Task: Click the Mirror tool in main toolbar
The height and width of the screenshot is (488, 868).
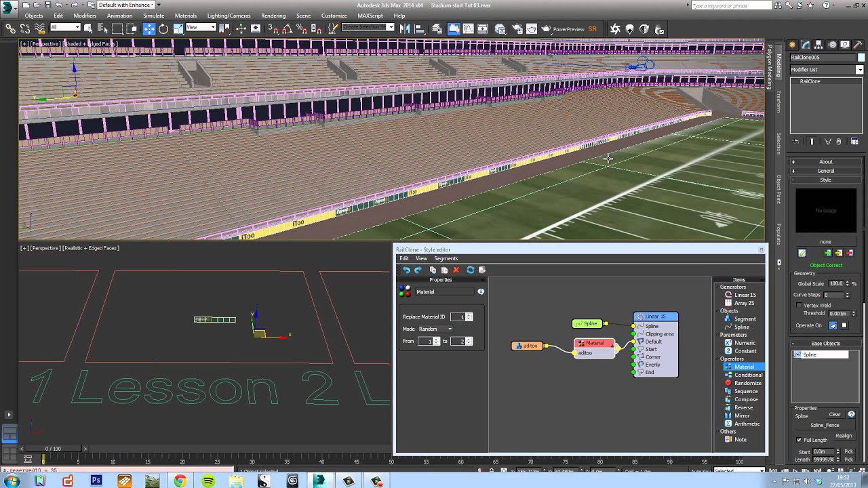Action: tap(405, 28)
